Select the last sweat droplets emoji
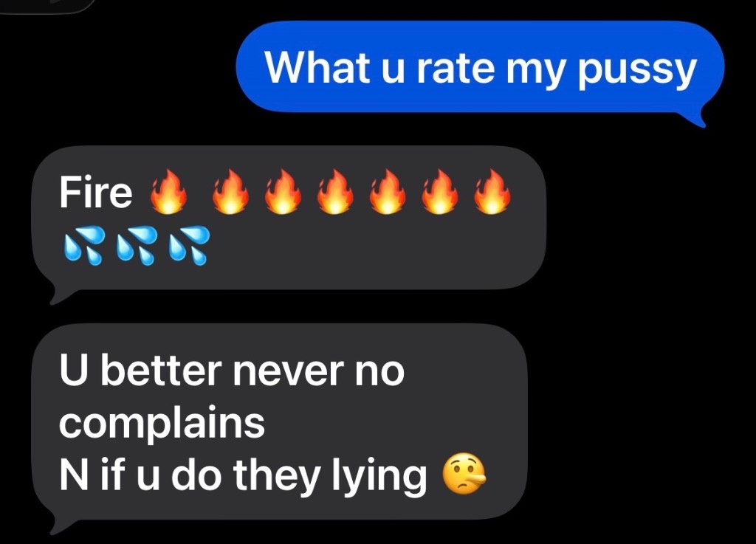The height and width of the screenshot is (544, 756). (x=189, y=245)
